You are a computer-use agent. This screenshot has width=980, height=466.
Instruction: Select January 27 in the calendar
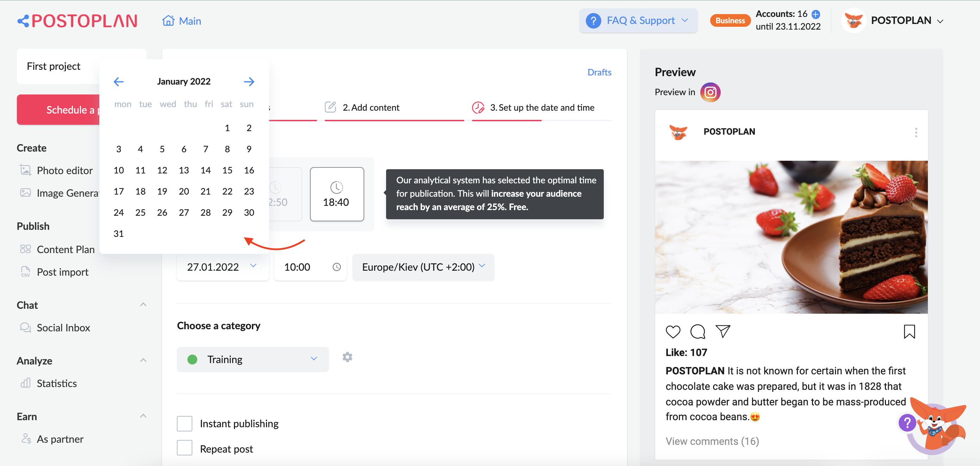tap(184, 213)
